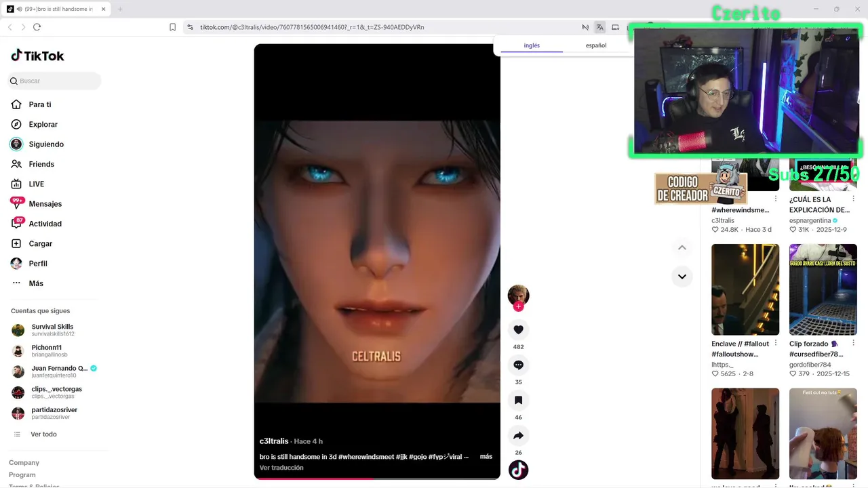Viewport: 868px width, 488px height.
Task: Open the LIVE section
Action: click(x=28, y=184)
